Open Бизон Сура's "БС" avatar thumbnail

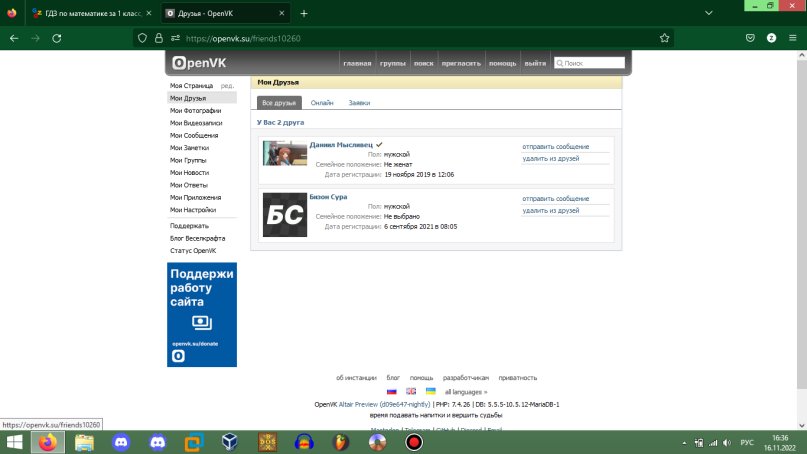(284, 215)
